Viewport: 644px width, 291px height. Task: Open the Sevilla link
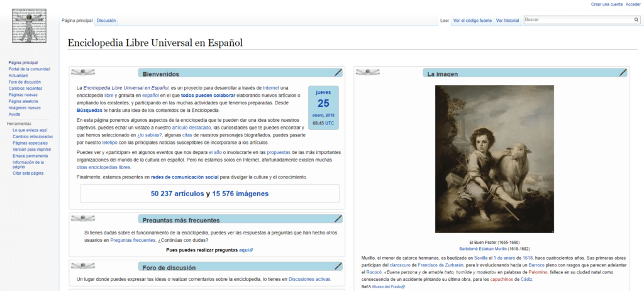(x=481, y=258)
